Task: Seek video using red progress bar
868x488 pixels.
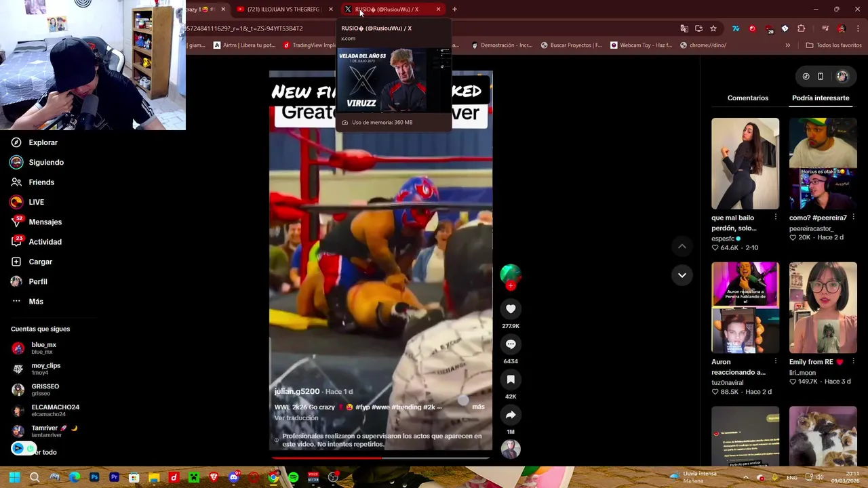Action: point(380,458)
